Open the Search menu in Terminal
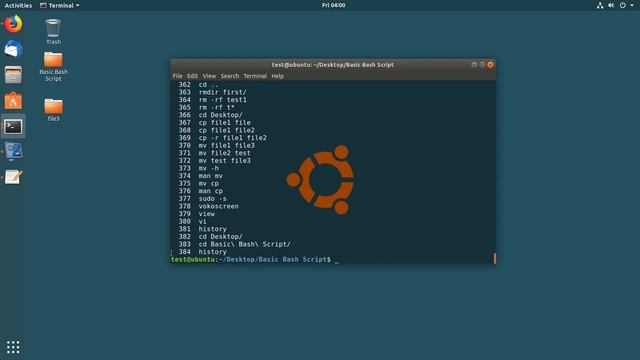Screen dimensions: 640x360 [x=230, y=76]
